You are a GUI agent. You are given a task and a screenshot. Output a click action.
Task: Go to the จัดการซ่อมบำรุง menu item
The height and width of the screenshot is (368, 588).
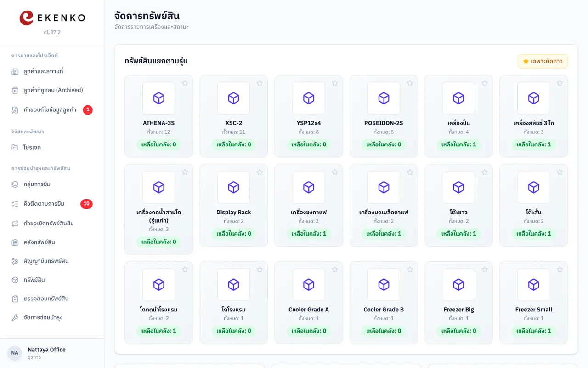[x=52, y=317]
